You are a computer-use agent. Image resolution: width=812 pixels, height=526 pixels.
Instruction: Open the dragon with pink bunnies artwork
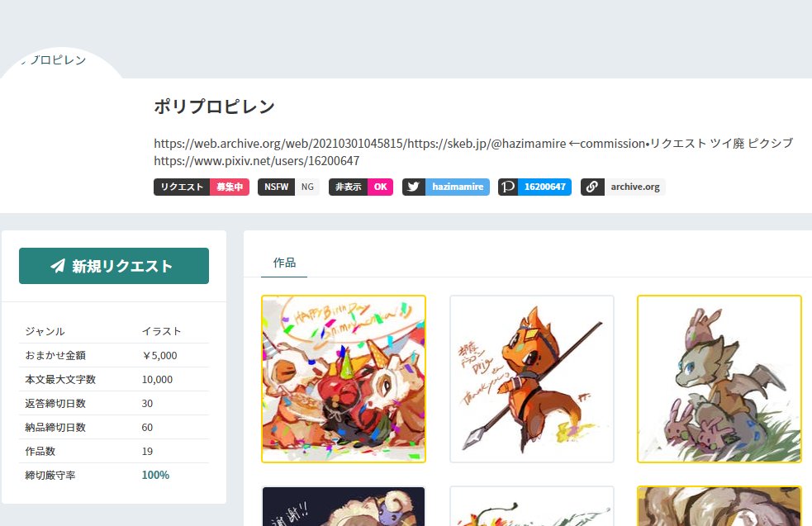click(x=719, y=379)
